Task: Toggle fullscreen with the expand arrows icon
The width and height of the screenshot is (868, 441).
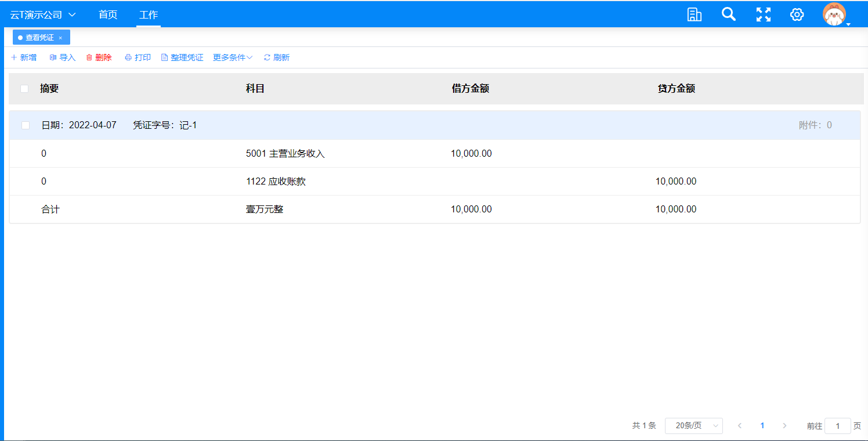Action: (764, 15)
